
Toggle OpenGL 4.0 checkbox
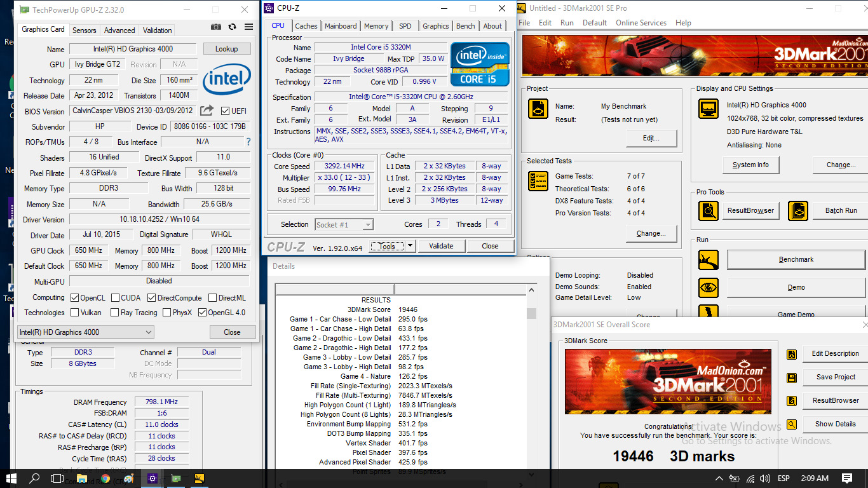pos(202,312)
